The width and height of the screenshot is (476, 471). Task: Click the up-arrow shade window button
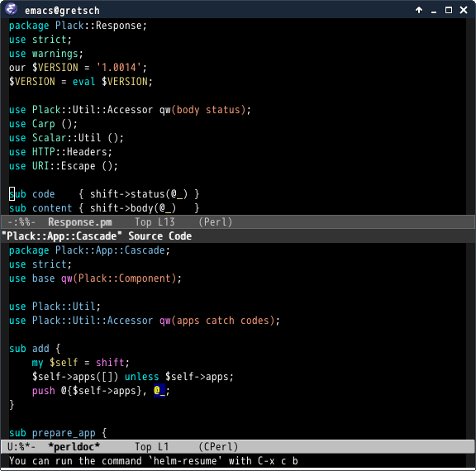pos(419,10)
